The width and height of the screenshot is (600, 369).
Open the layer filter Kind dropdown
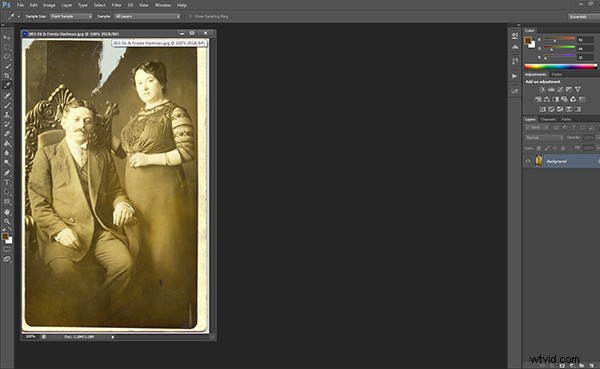click(537, 127)
